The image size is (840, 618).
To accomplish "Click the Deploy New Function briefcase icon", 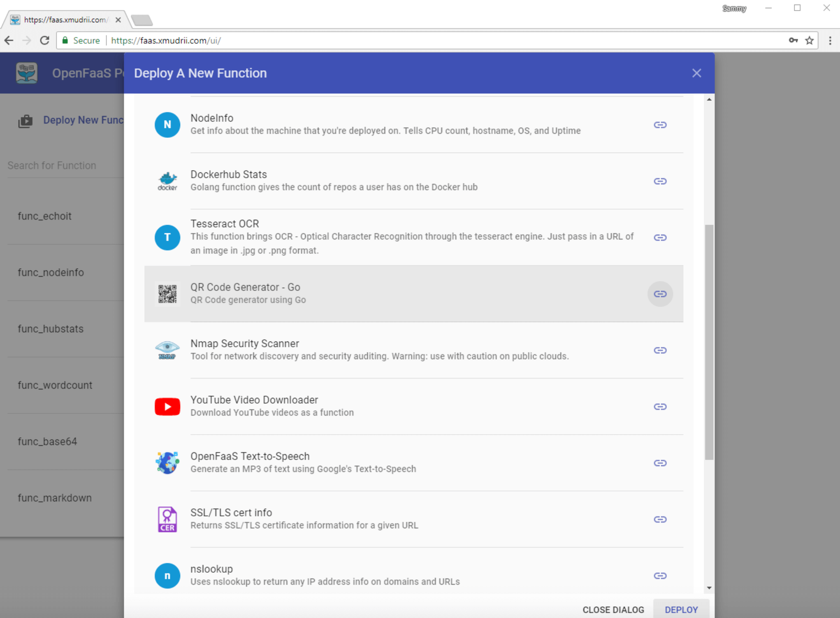I will tap(25, 121).
